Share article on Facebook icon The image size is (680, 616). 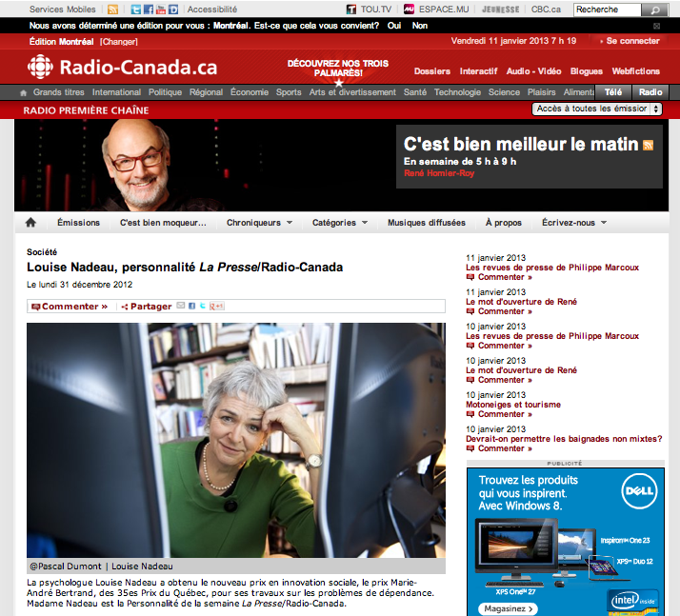[191, 306]
